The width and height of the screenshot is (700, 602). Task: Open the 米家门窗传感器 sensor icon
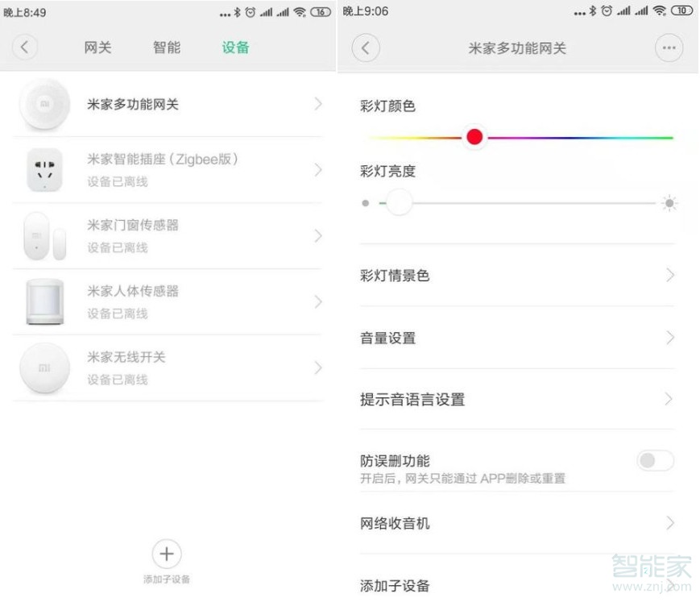pos(44,236)
